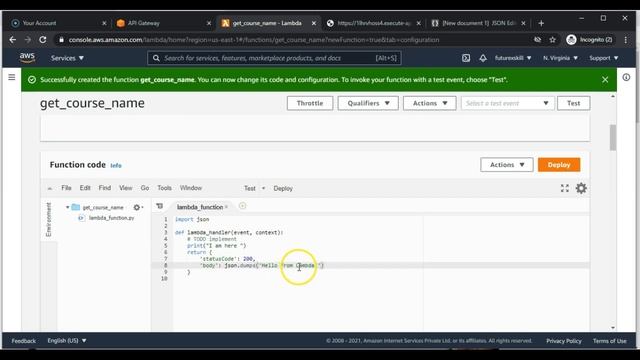640x360 pixels.
Task: Place cursor on code line 5 print statement
Action: (216, 246)
